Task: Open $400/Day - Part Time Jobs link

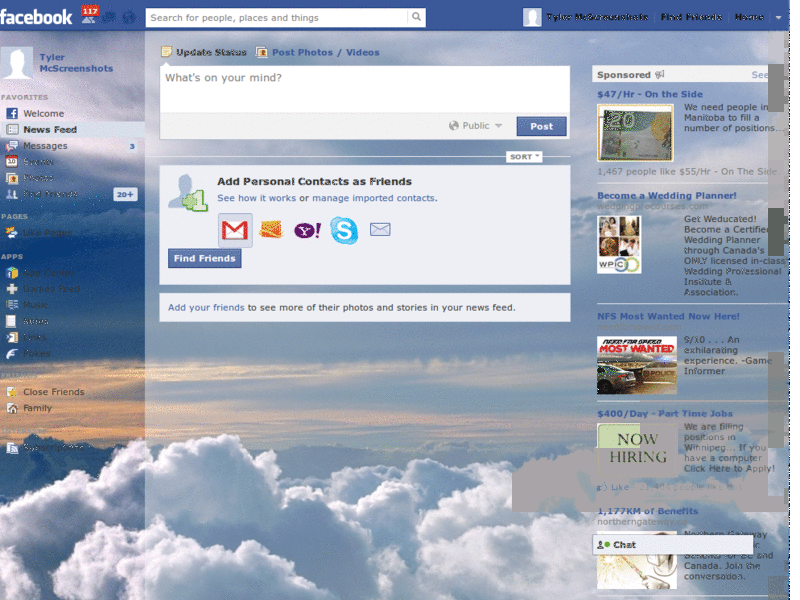Action: coord(665,414)
